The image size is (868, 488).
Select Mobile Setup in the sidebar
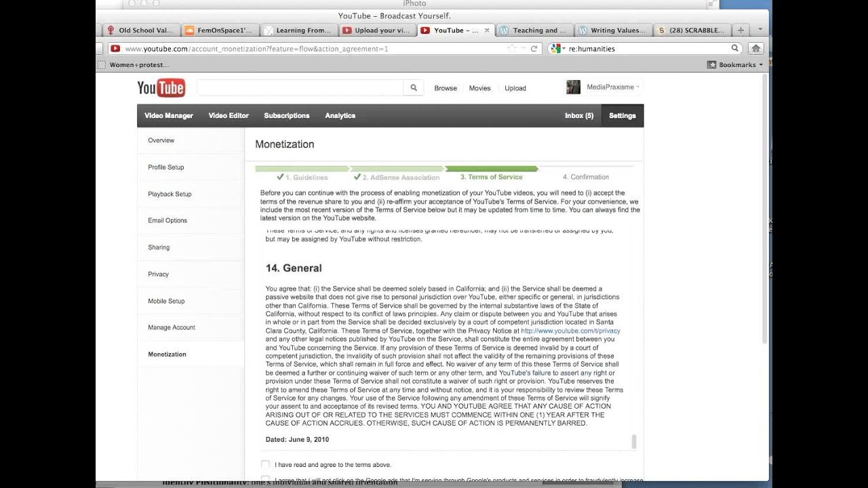166,301
